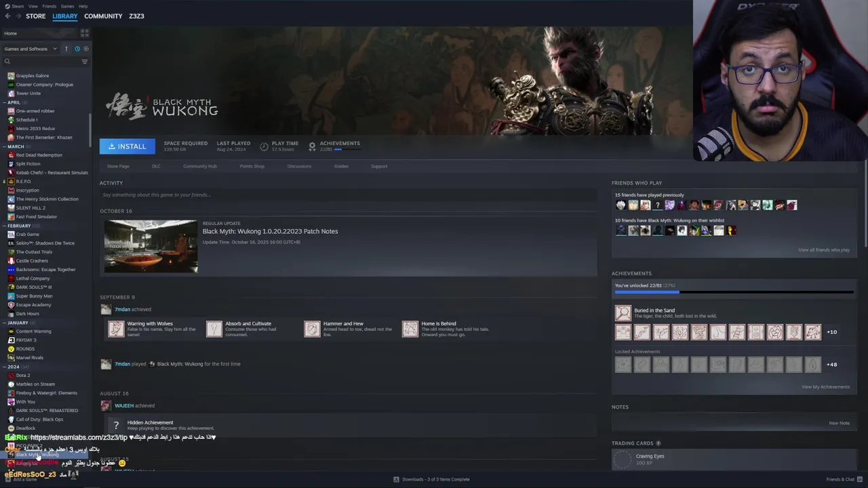Click the Absorb and Cultivate achievement icon
This screenshot has width=868, height=488.
click(214, 329)
